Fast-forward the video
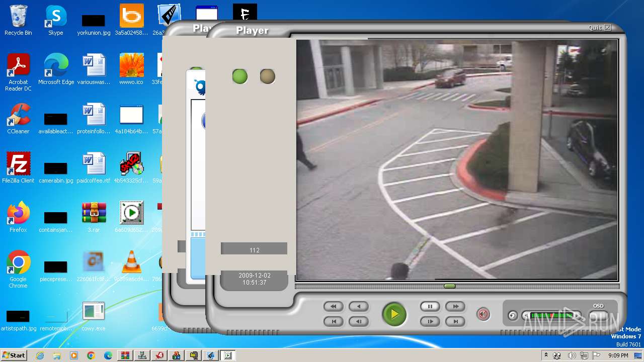This screenshot has width=644, height=362. click(x=455, y=306)
